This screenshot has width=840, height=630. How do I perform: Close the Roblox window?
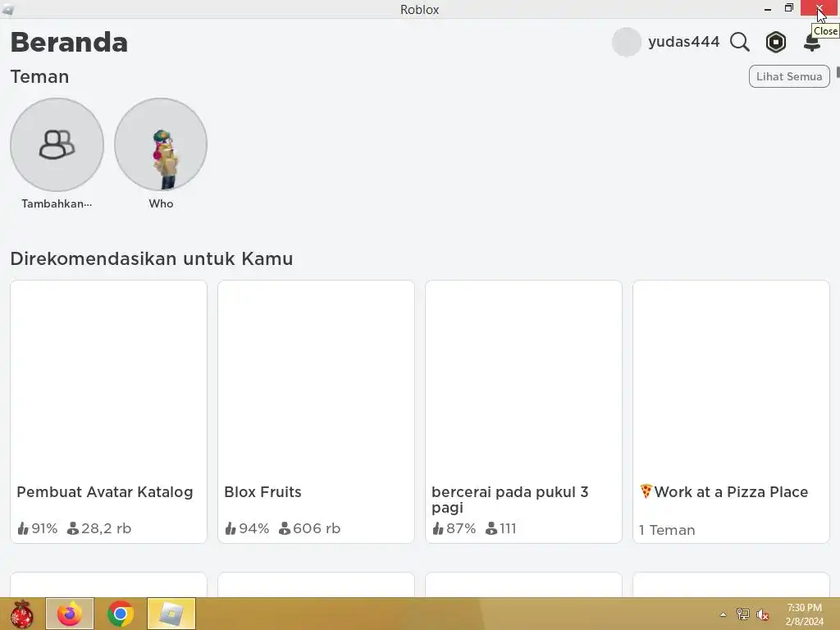click(819, 8)
